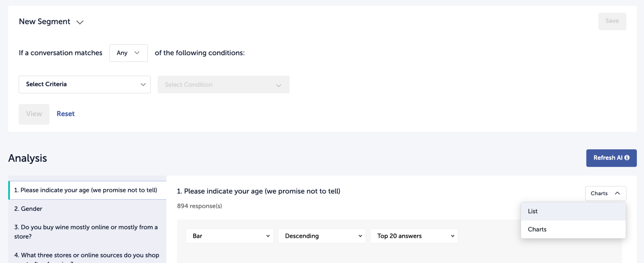Screen dimensions: 644x263
Task: Open the Select Criteria dropdown
Action: (85, 84)
